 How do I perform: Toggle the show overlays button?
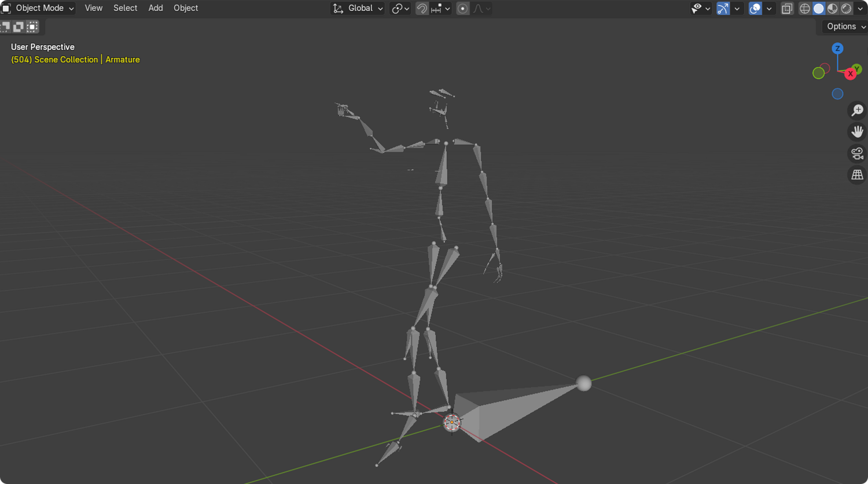pos(755,8)
